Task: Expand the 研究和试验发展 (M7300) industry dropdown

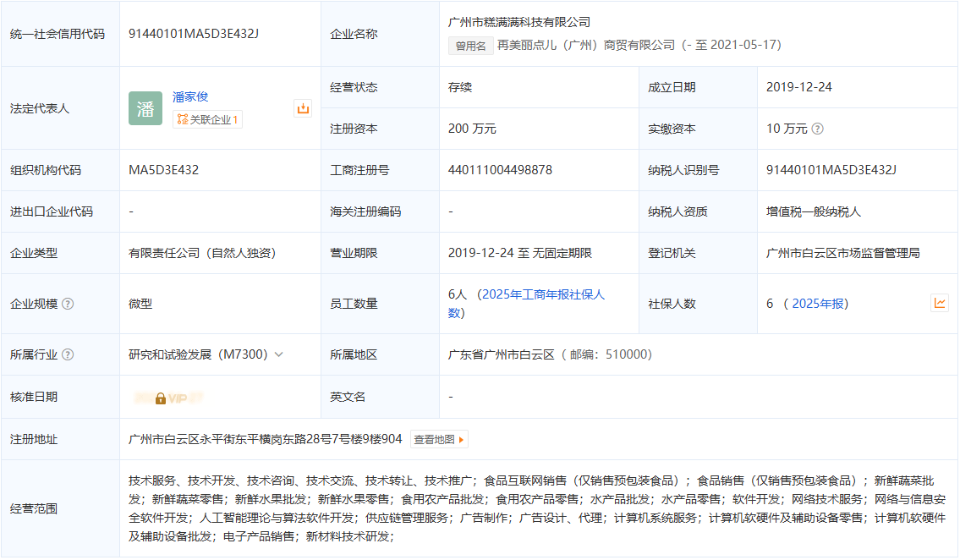Action: tap(278, 354)
